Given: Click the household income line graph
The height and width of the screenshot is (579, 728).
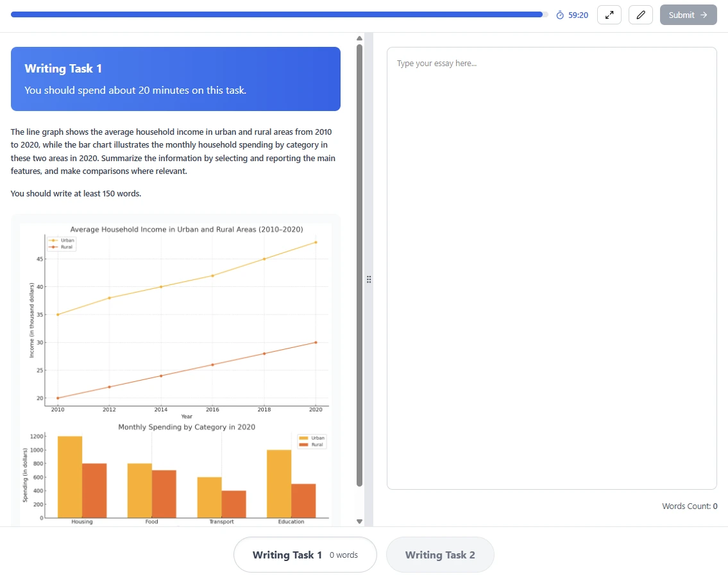Looking at the screenshot, I should click(186, 321).
